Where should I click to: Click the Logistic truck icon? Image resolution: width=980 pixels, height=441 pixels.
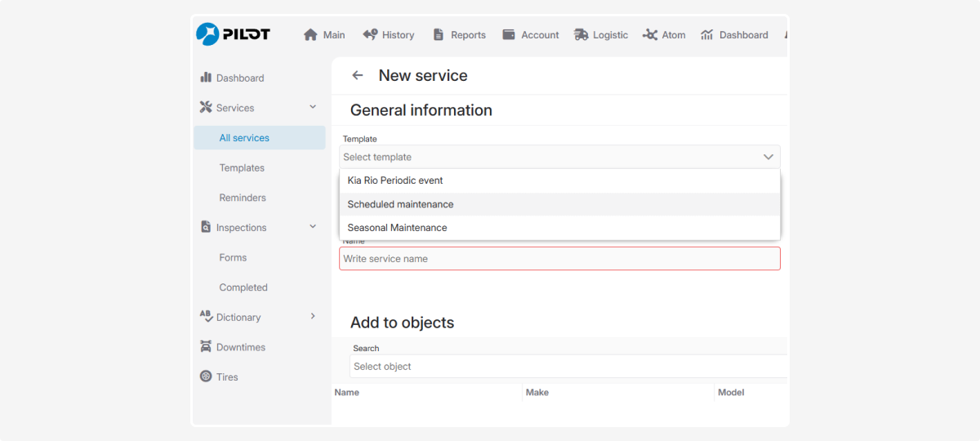pos(581,35)
